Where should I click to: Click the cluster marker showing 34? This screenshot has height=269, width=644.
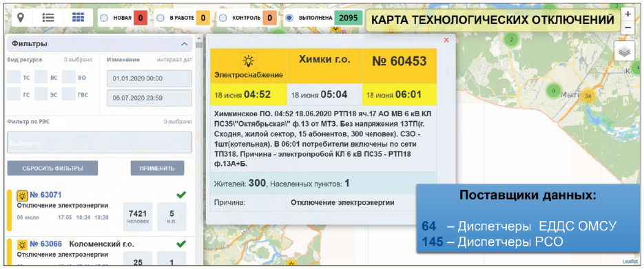588,96
